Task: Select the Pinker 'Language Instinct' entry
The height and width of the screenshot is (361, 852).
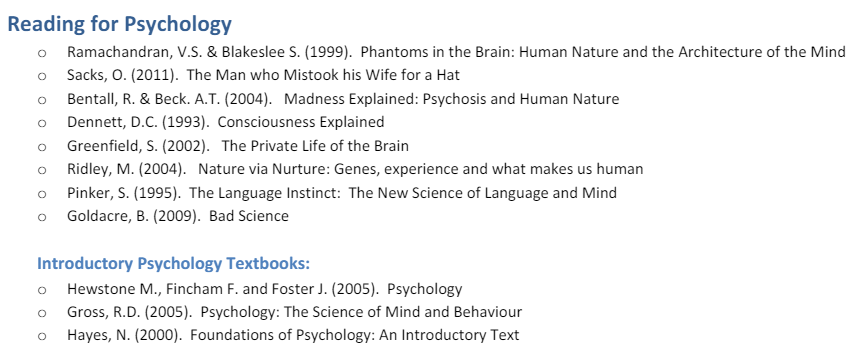Action: [x=342, y=192]
